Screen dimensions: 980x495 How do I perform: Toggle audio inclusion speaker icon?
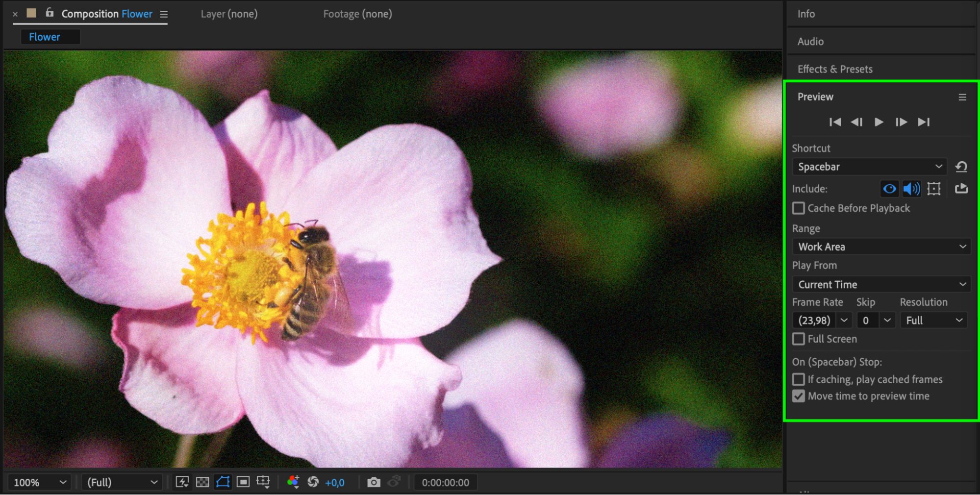pyautogui.click(x=911, y=189)
